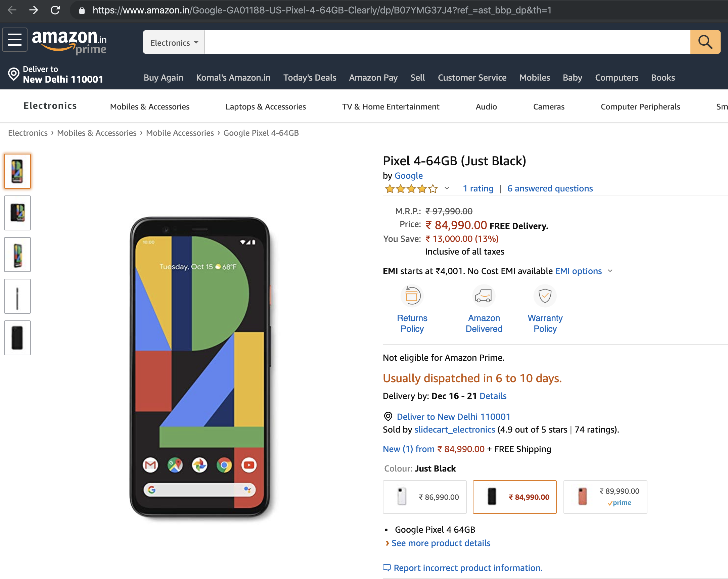Expand the star rating breakdown chevron
This screenshot has width=728, height=579.
tap(446, 188)
